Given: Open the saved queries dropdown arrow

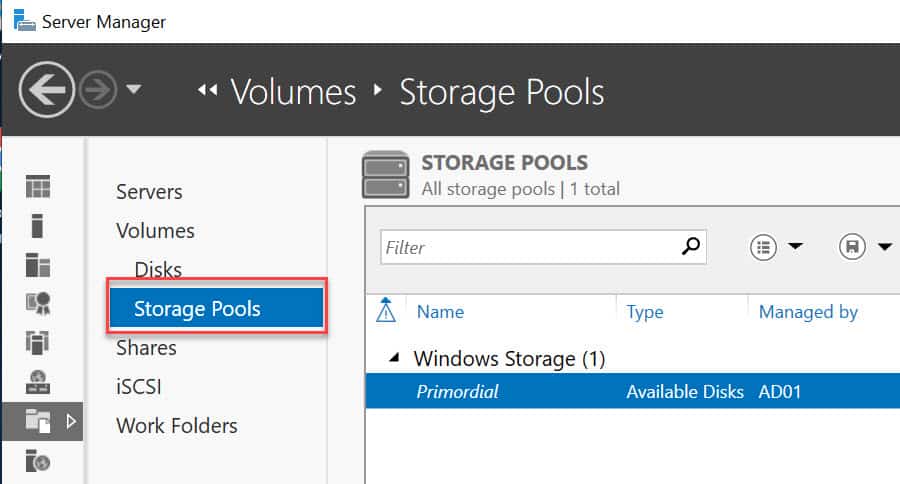Looking at the screenshot, I should coord(885,247).
